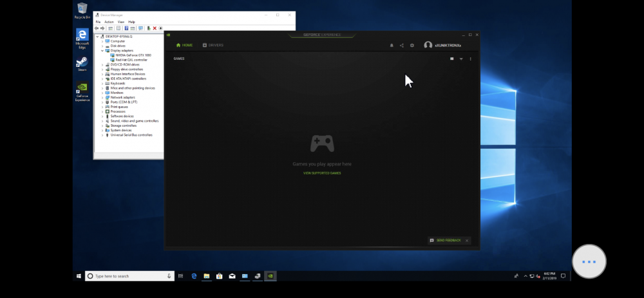
Task: Select Storage controllers item
Action: [x=123, y=126]
